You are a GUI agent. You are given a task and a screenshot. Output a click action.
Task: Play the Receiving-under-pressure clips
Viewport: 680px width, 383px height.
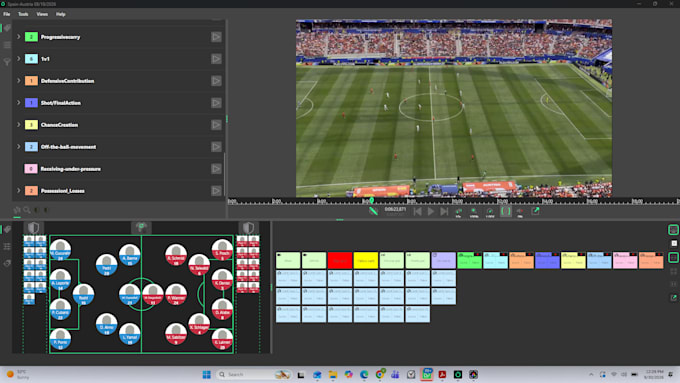(x=216, y=169)
